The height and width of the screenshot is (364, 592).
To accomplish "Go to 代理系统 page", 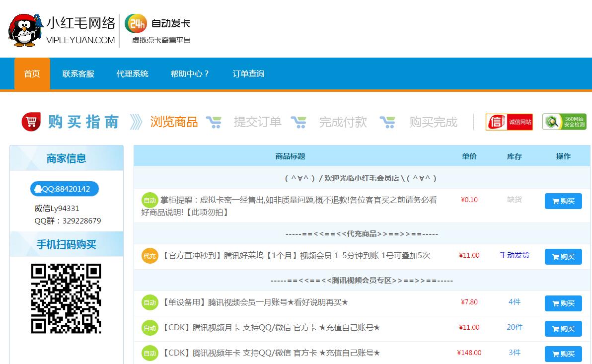I will (x=132, y=73).
